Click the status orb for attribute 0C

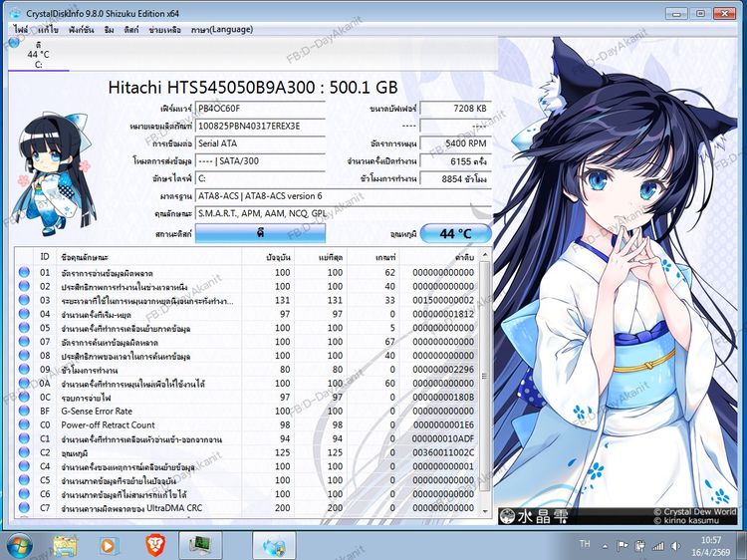point(24,397)
